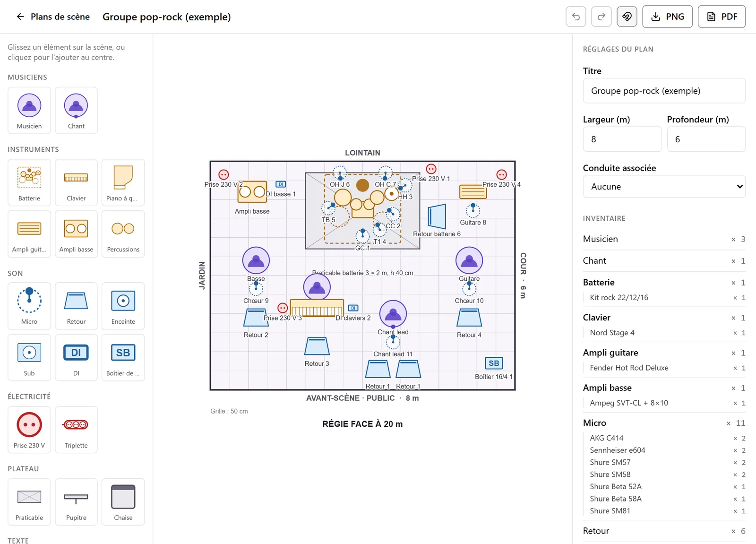The image size is (756, 544).
Task: Add a Sub element
Action: point(29,357)
